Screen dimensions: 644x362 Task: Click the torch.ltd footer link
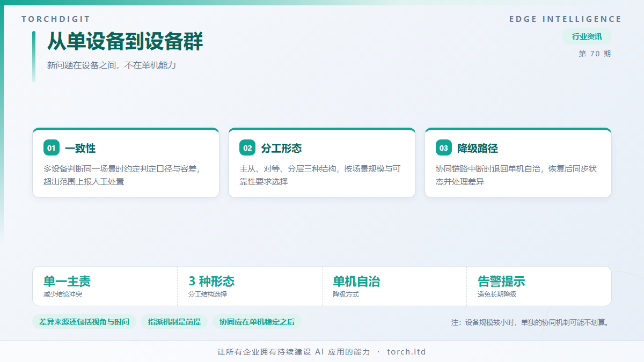click(x=406, y=352)
